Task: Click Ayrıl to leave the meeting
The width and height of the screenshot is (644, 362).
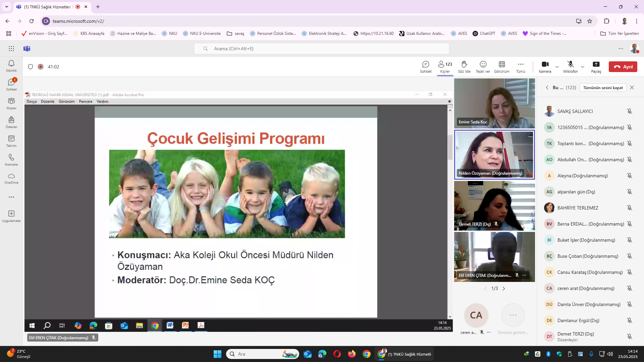Action: tap(623, 67)
